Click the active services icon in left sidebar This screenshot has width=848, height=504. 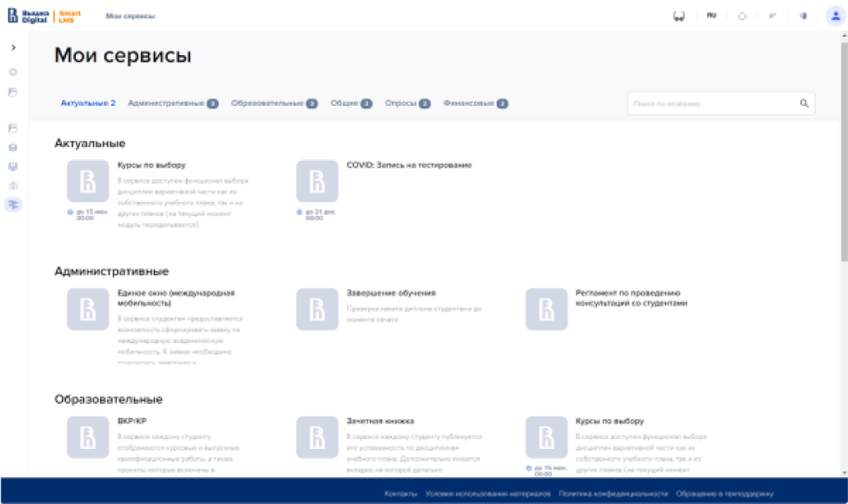(x=13, y=204)
